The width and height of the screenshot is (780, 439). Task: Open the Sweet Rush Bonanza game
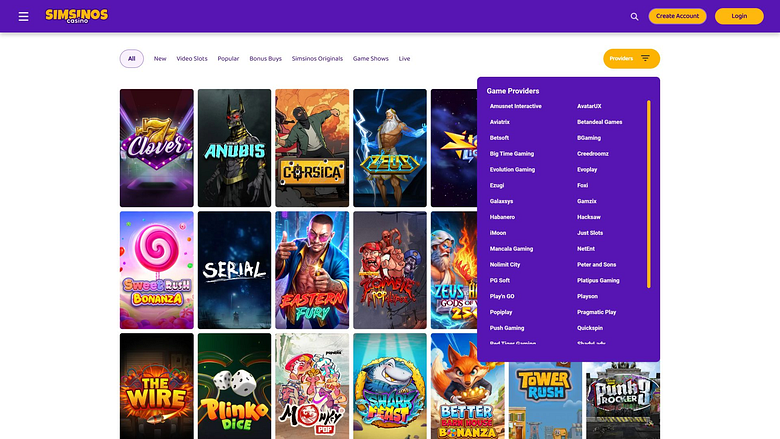[157, 270]
